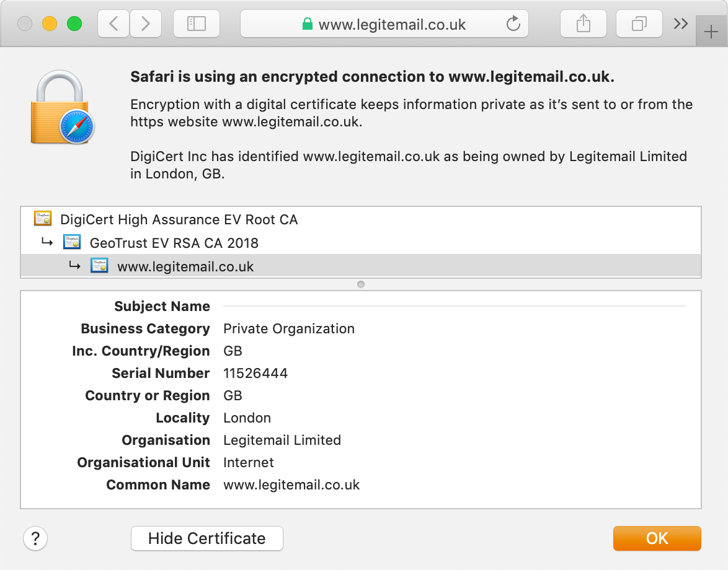Click the Hide Certificate button
The height and width of the screenshot is (570, 728).
point(207,538)
